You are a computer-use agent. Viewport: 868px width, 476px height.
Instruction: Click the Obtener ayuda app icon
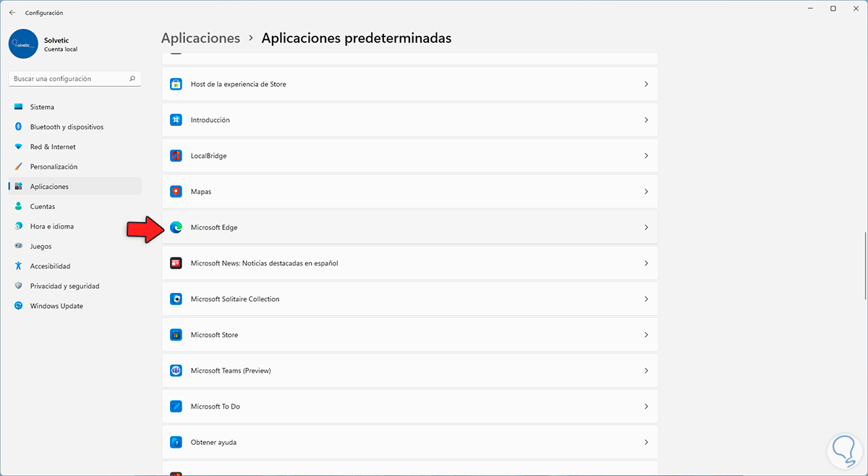pos(176,442)
